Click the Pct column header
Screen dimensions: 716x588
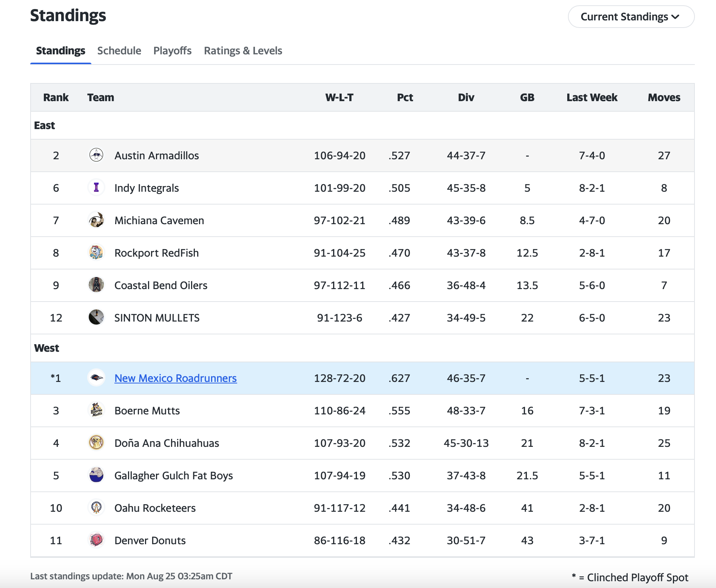(405, 98)
